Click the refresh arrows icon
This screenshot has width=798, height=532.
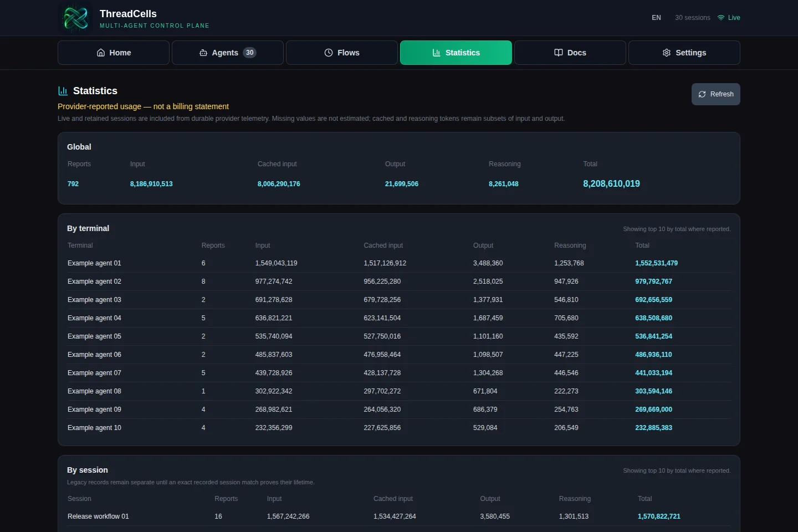(x=702, y=94)
